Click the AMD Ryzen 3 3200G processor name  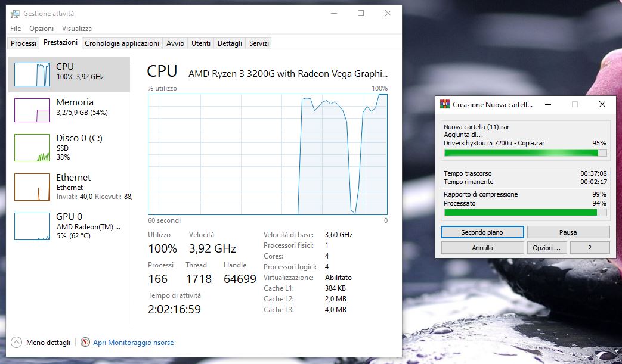point(288,74)
